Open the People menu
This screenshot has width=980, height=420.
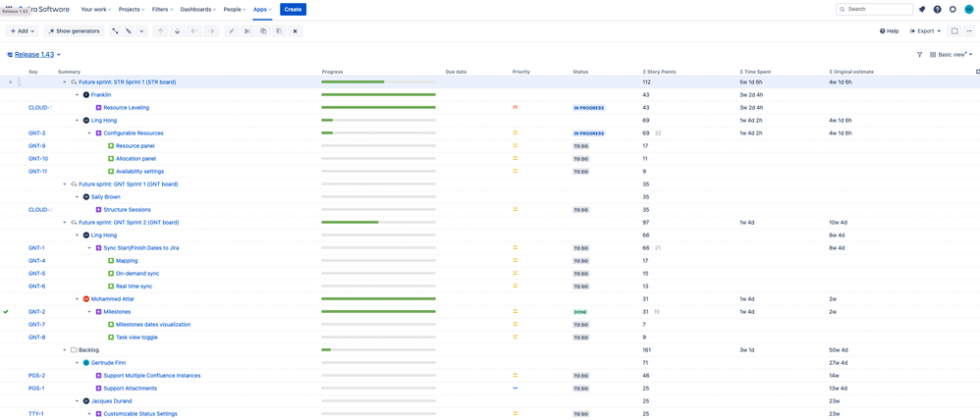235,10
